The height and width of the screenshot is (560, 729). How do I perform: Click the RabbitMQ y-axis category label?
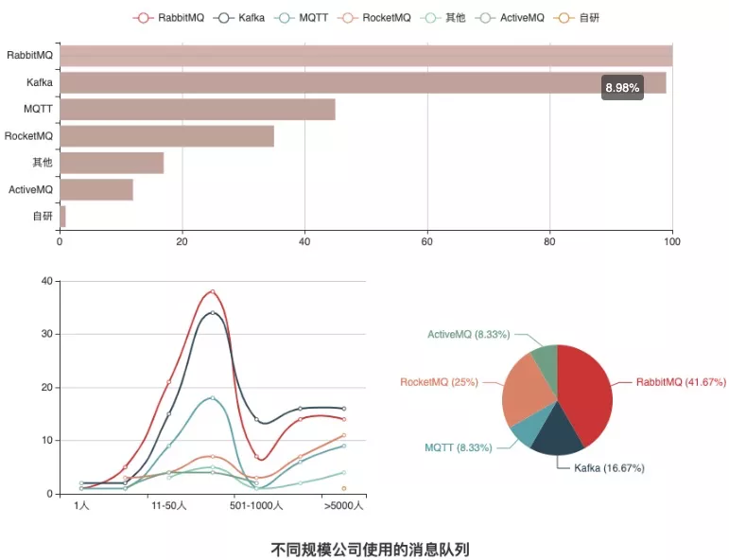[29, 56]
